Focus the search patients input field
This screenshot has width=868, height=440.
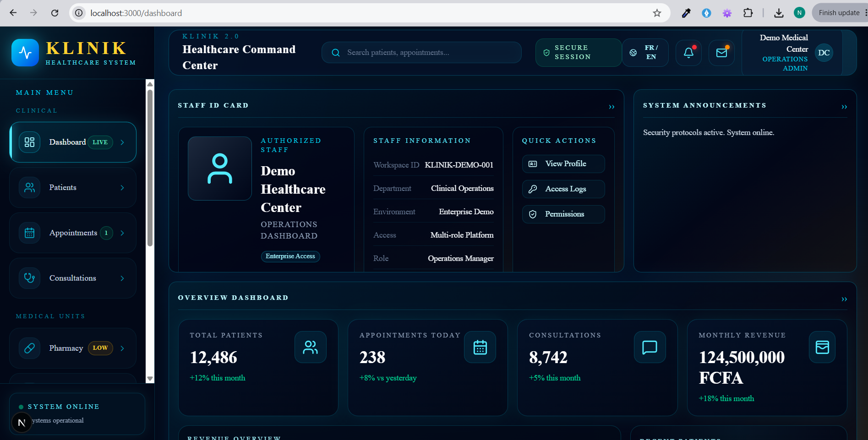tap(421, 53)
